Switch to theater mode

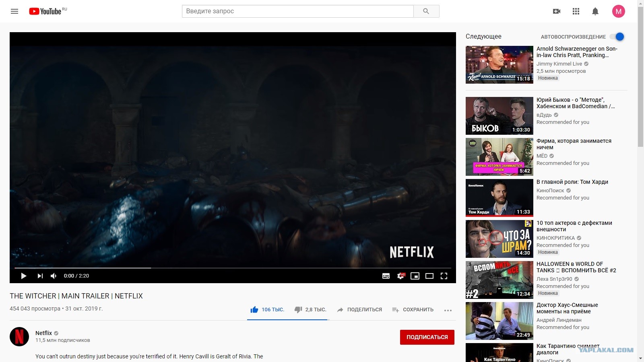pos(429,276)
